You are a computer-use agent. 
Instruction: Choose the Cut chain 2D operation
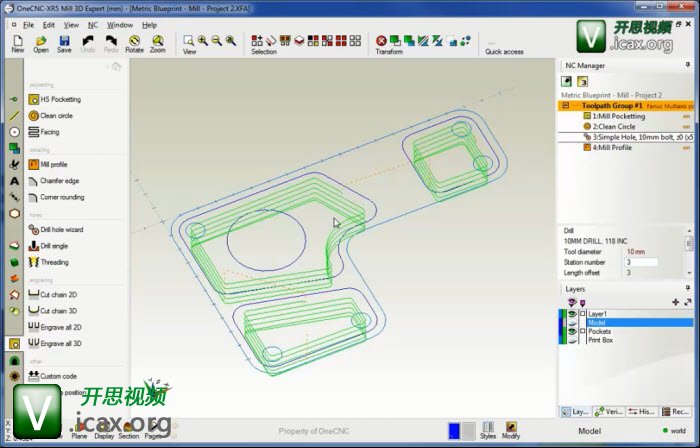coord(53,295)
